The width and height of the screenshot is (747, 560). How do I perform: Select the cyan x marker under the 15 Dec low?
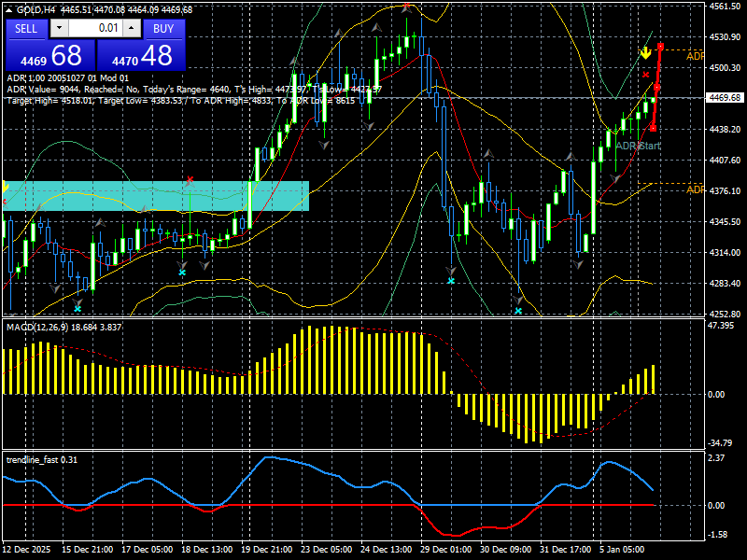(78, 309)
